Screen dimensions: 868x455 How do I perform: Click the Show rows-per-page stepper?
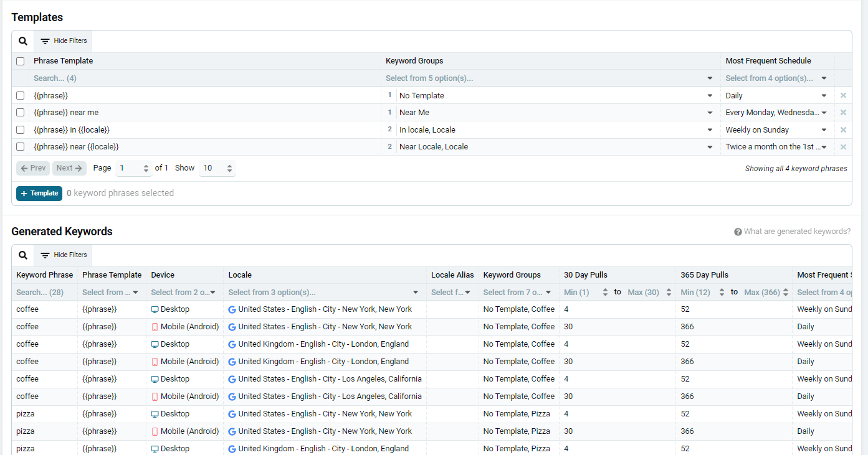[217, 168]
